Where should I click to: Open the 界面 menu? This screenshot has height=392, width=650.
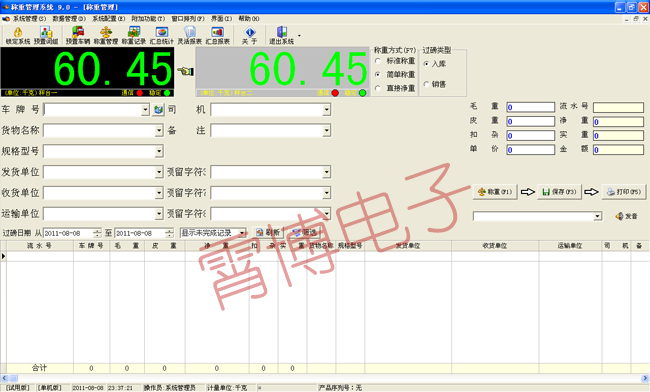pos(221,19)
